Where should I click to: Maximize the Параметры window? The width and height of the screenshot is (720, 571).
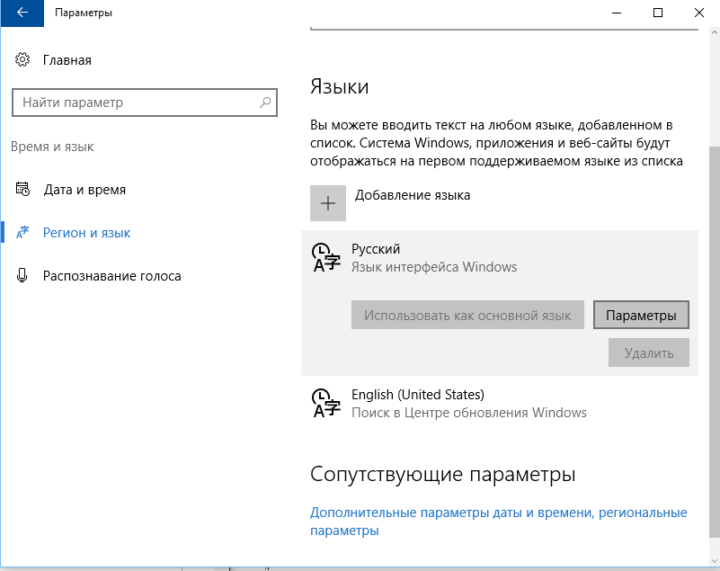point(658,13)
